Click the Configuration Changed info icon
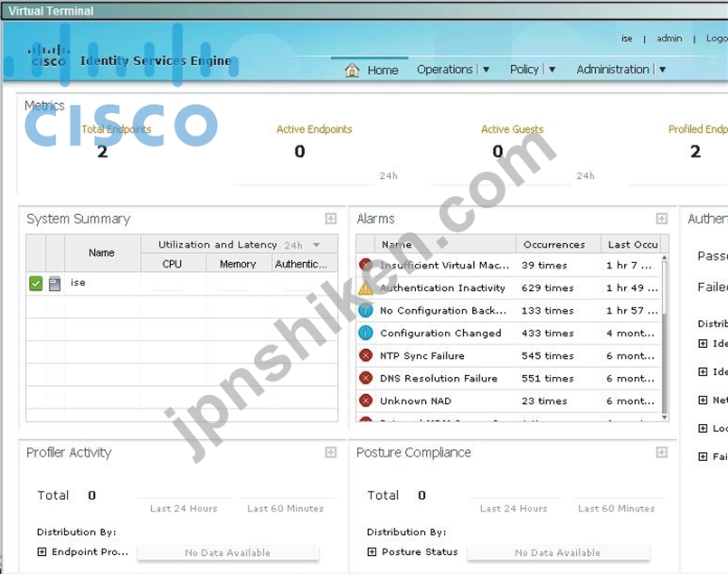728x574 pixels. pyautogui.click(x=366, y=333)
